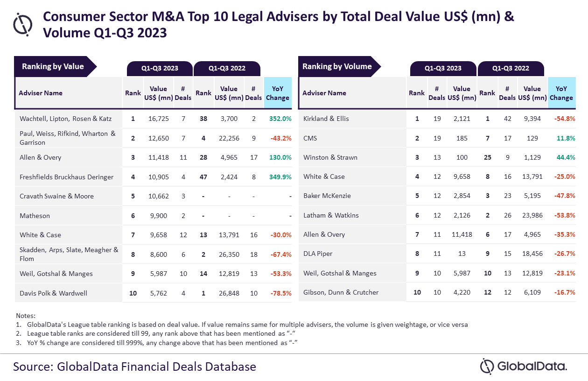588x381 pixels.
Task: Click the -78.5% YoY change cell
Action: pos(280,293)
